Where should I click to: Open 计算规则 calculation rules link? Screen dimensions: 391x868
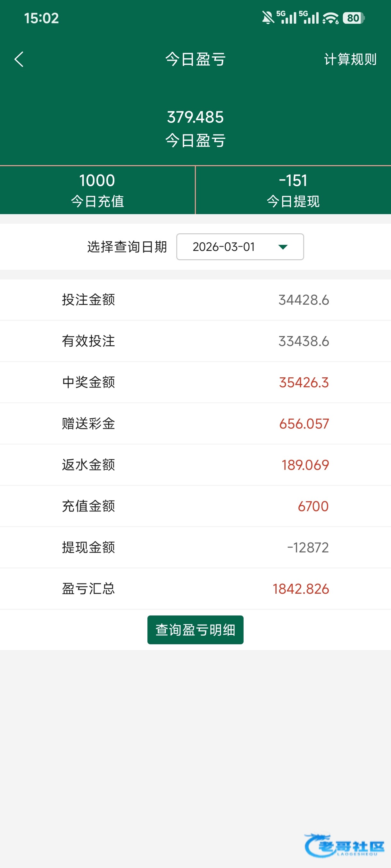(x=350, y=59)
